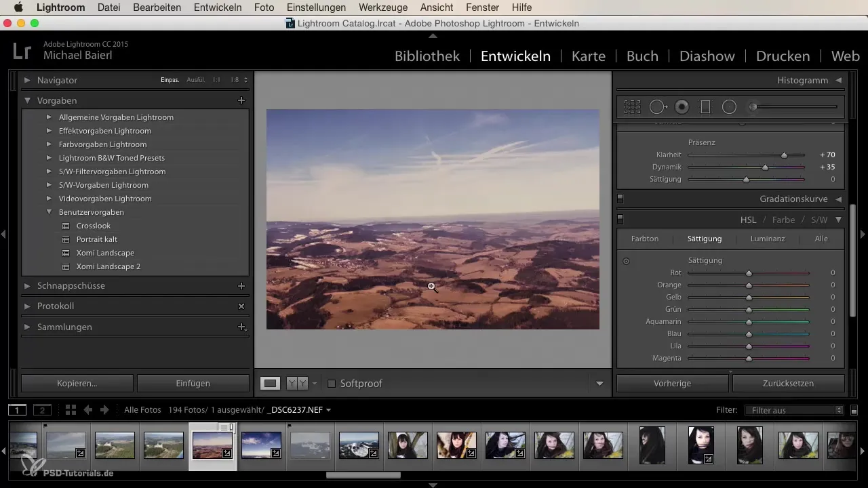The image size is (868, 488).
Task: Open the toolbar options dropdown arrow
Action: click(x=599, y=384)
